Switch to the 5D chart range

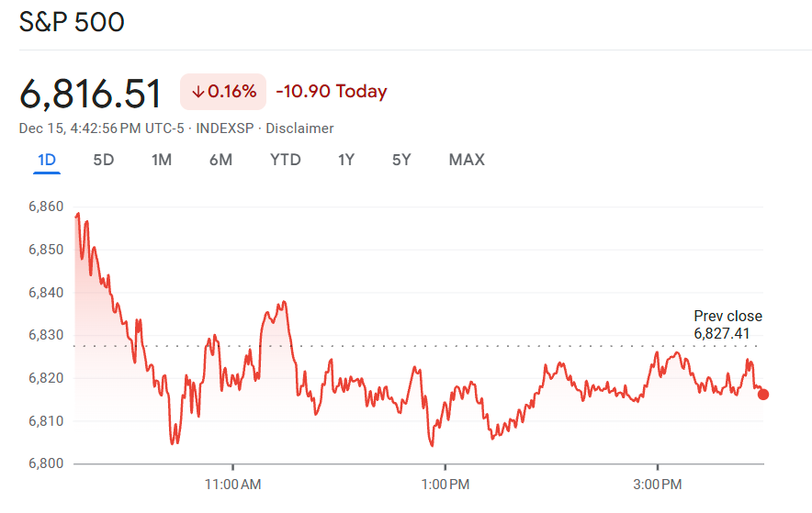pyautogui.click(x=104, y=161)
